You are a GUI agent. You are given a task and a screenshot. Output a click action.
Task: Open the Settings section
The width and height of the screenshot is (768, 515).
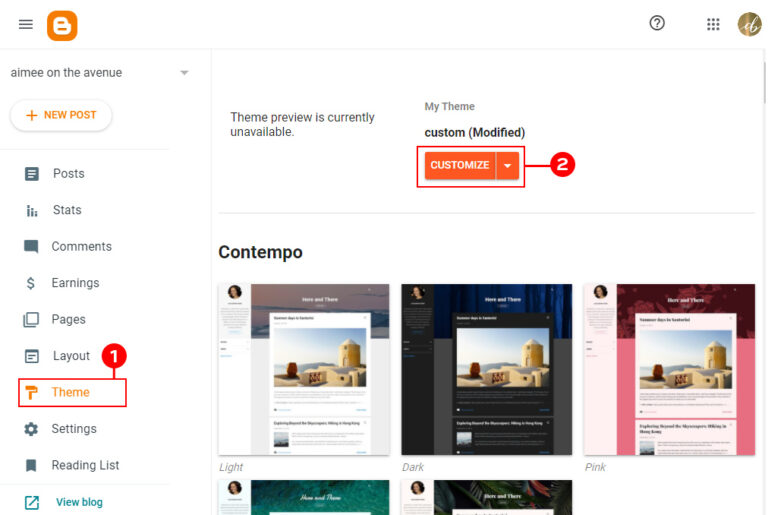74,429
